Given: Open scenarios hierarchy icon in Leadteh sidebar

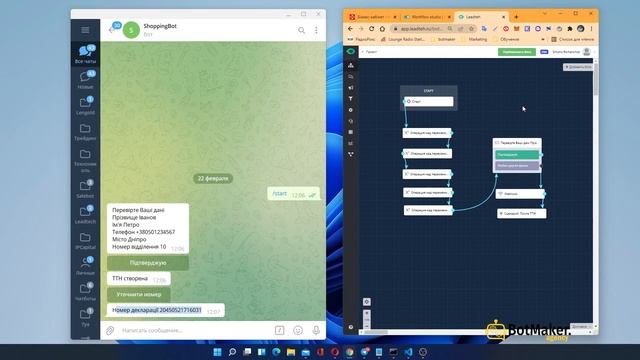Looking at the screenshot, I should click(x=351, y=65).
